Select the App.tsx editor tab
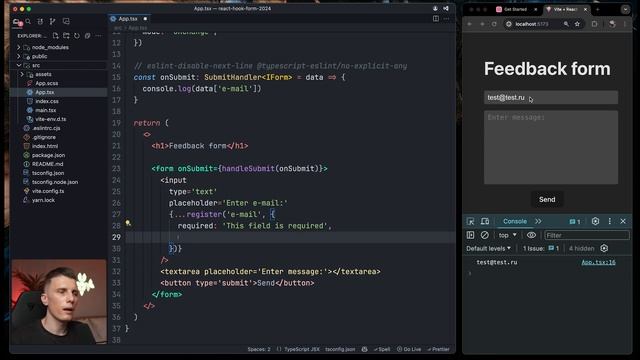640x360 pixels. click(x=128, y=19)
